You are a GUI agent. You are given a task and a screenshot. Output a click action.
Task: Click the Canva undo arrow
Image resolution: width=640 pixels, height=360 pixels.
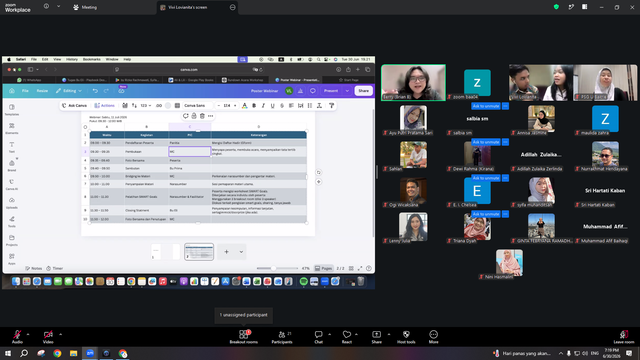tap(95, 91)
